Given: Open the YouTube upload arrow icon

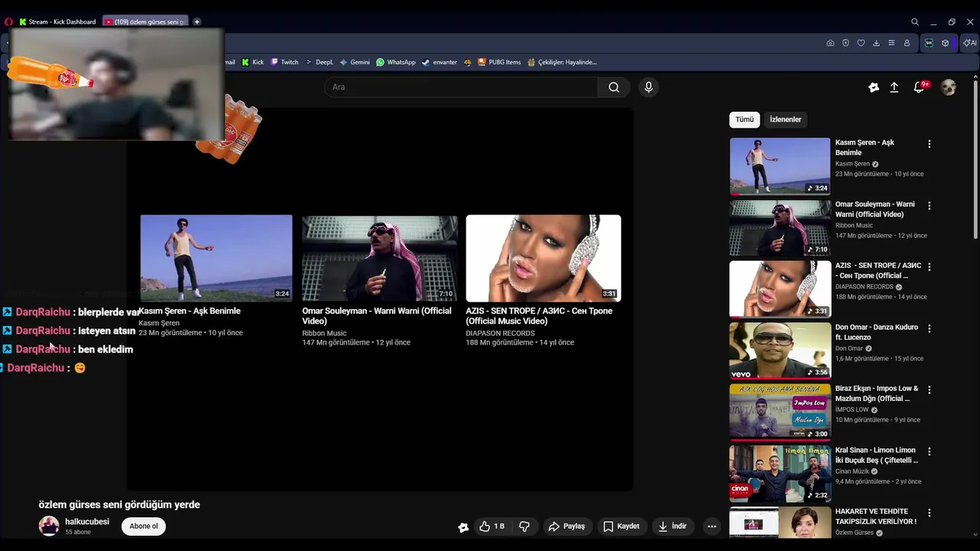Looking at the screenshot, I should click(893, 87).
